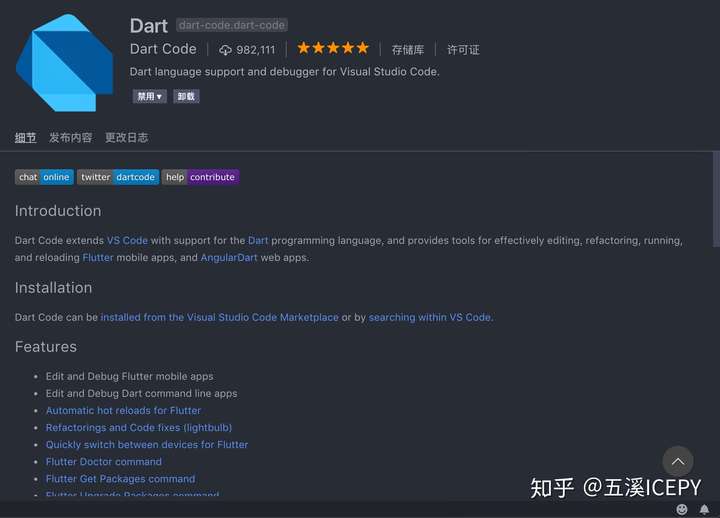
Task: Expand the 禁用 disable dropdown
Action: [150, 96]
